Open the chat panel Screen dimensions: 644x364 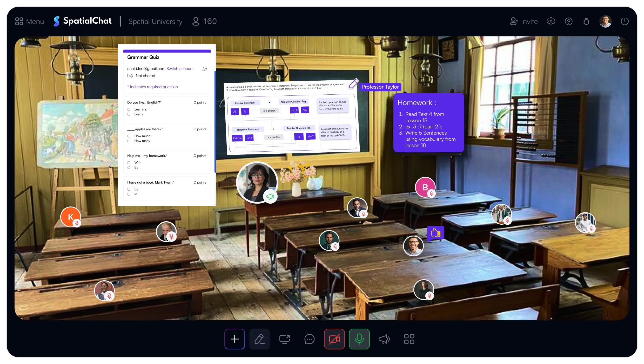pyautogui.click(x=309, y=339)
